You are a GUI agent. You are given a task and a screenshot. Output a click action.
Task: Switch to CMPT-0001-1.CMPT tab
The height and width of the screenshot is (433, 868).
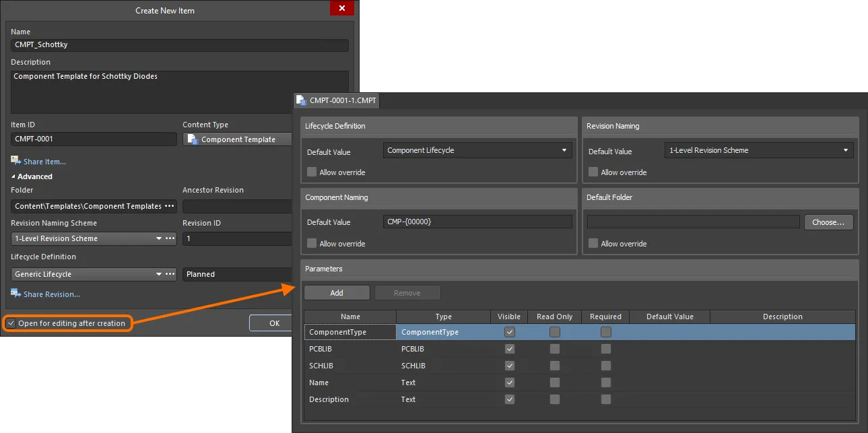(x=337, y=101)
